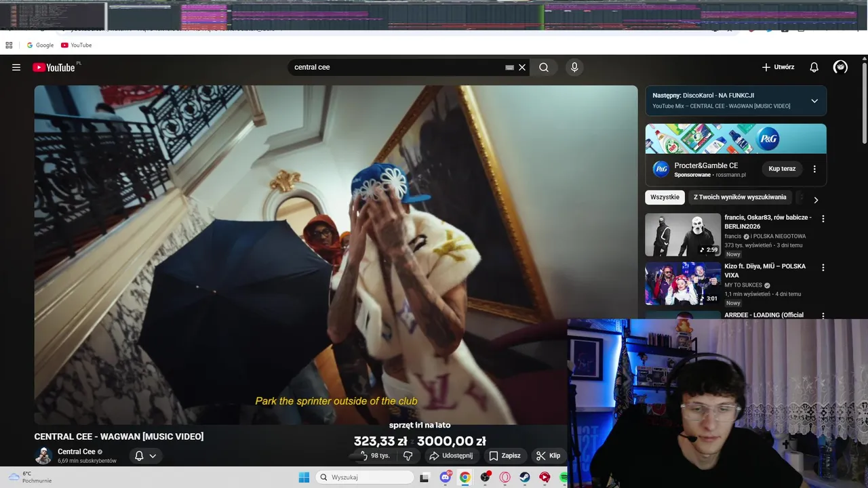Focus the 'central cee' search field
Image resolution: width=868 pixels, height=488 pixels.
(x=397, y=67)
